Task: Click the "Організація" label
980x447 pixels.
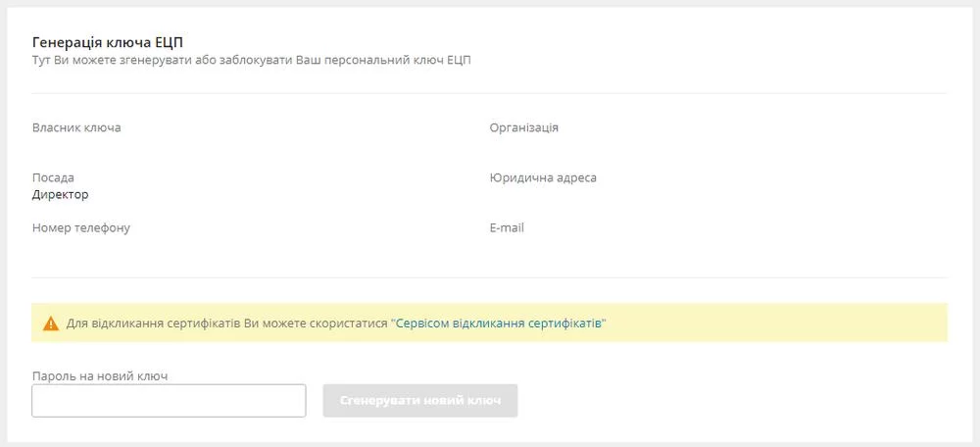Action: click(523, 127)
